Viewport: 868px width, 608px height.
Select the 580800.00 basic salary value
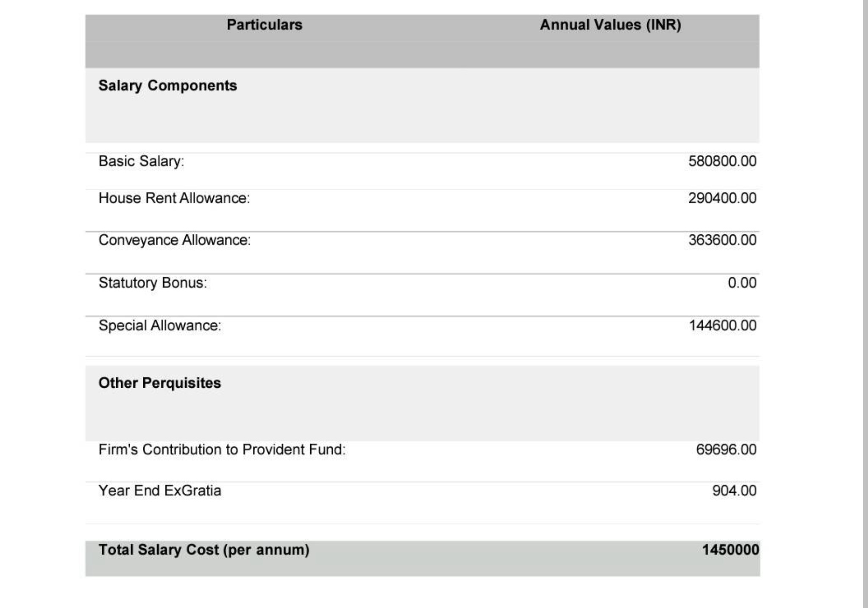722,161
